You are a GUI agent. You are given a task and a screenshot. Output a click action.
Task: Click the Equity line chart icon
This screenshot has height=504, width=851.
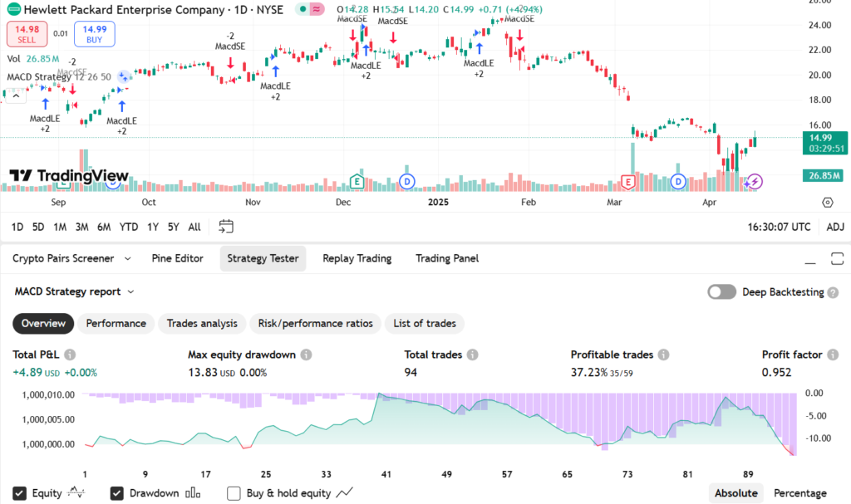[76, 492]
